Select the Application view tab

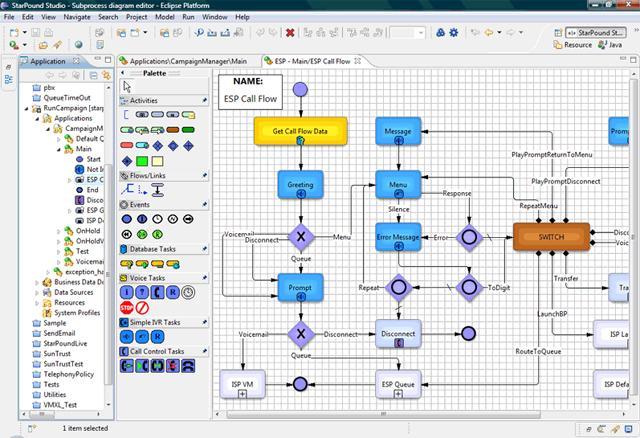[x=48, y=61]
